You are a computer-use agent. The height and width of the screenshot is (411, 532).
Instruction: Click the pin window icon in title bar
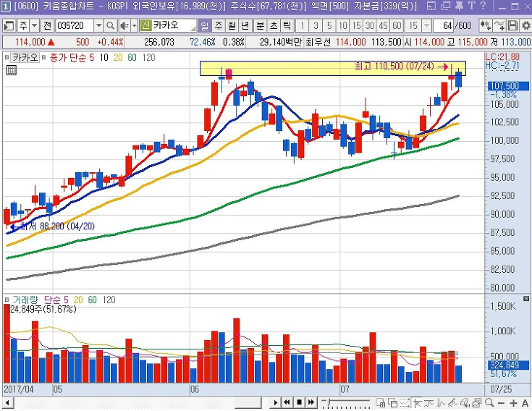point(459,6)
